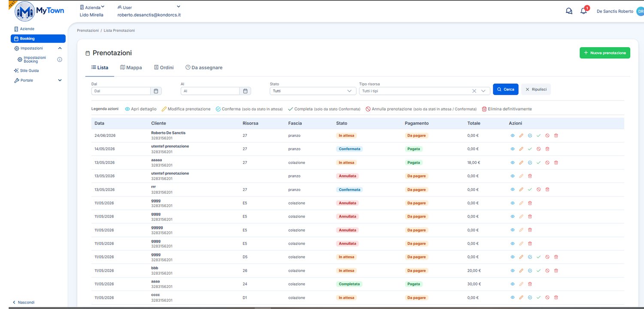Open calendar picker for the Dal date field

[x=156, y=91]
